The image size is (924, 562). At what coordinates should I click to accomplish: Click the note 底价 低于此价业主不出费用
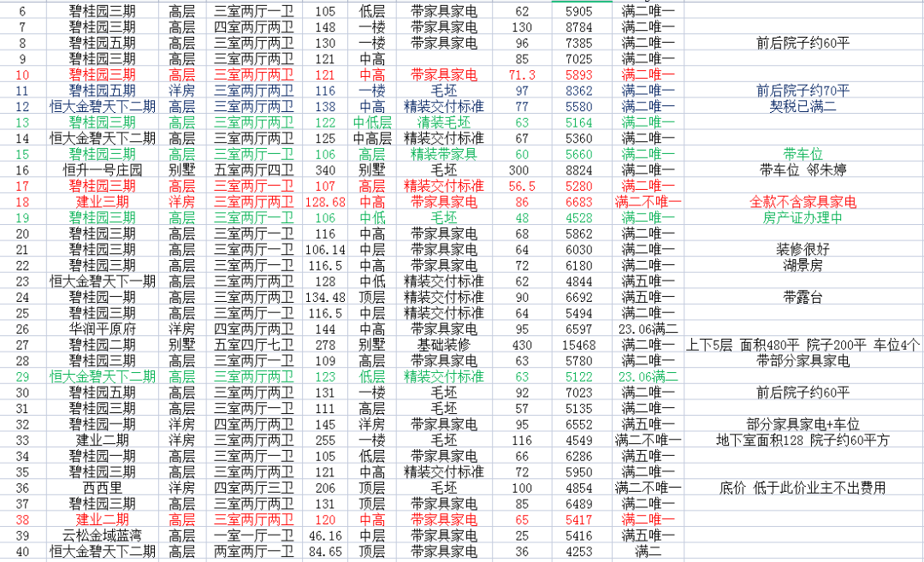[x=803, y=488]
